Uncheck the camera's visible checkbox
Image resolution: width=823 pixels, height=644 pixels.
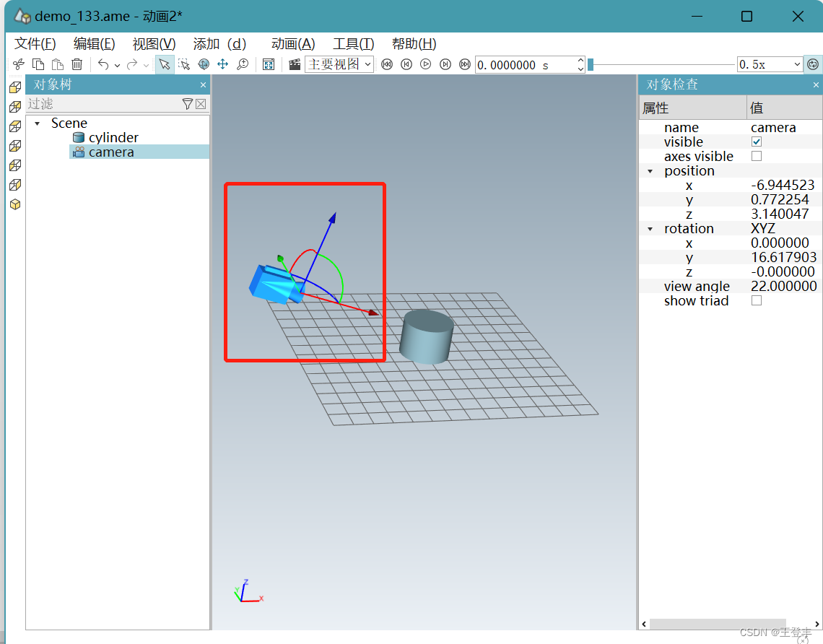coord(757,142)
